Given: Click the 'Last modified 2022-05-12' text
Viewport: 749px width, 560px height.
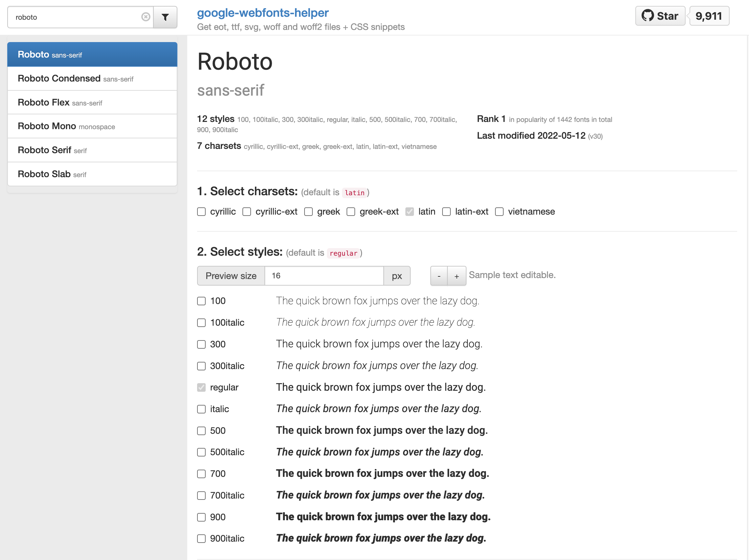Looking at the screenshot, I should [x=531, y=135].
